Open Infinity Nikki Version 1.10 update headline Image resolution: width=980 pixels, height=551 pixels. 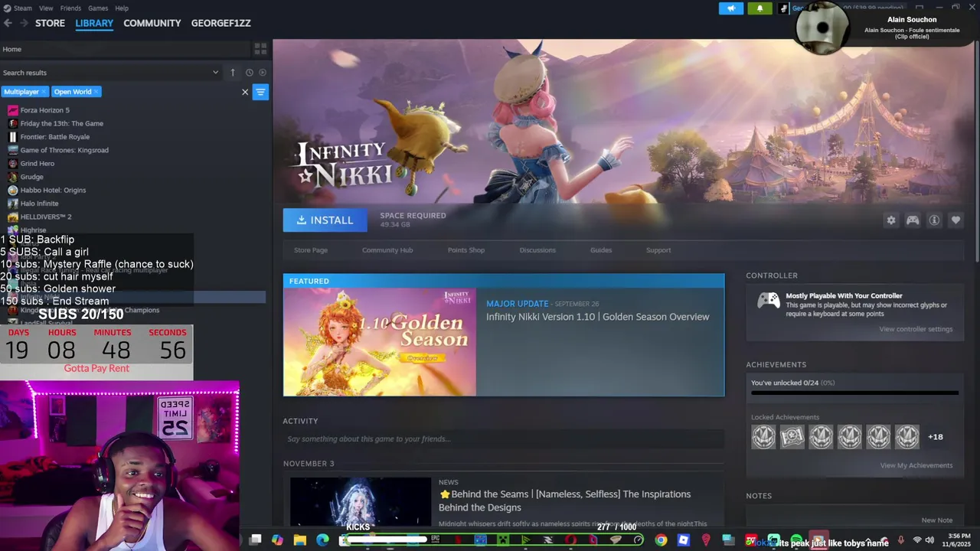[598, 317]
